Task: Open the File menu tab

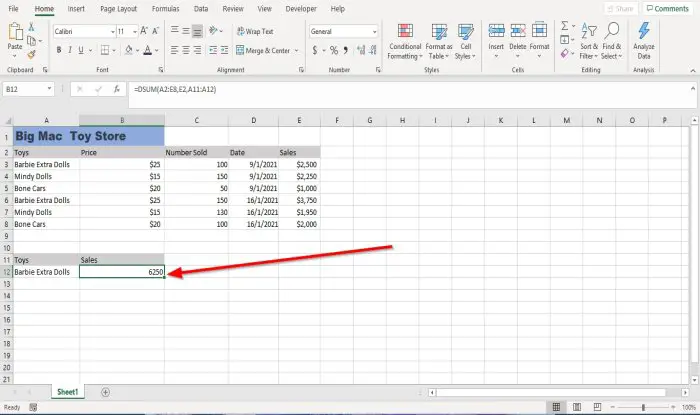Action: (13, 8)
